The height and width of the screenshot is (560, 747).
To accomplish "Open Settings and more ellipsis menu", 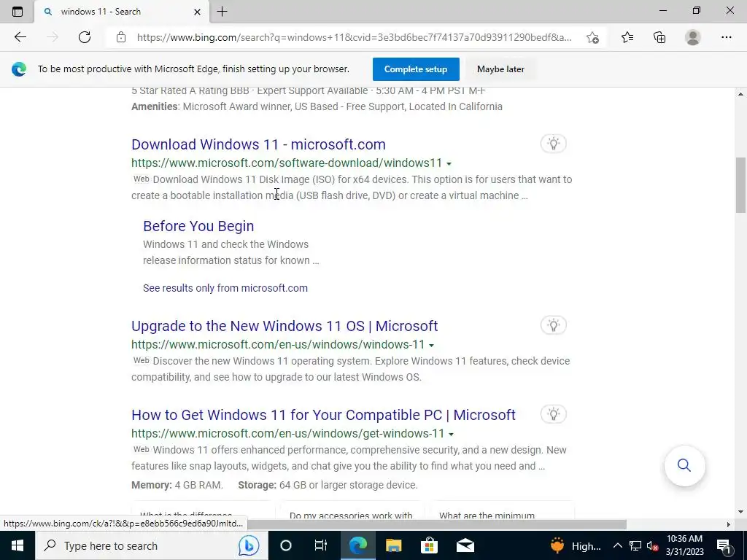I will 727,37.
